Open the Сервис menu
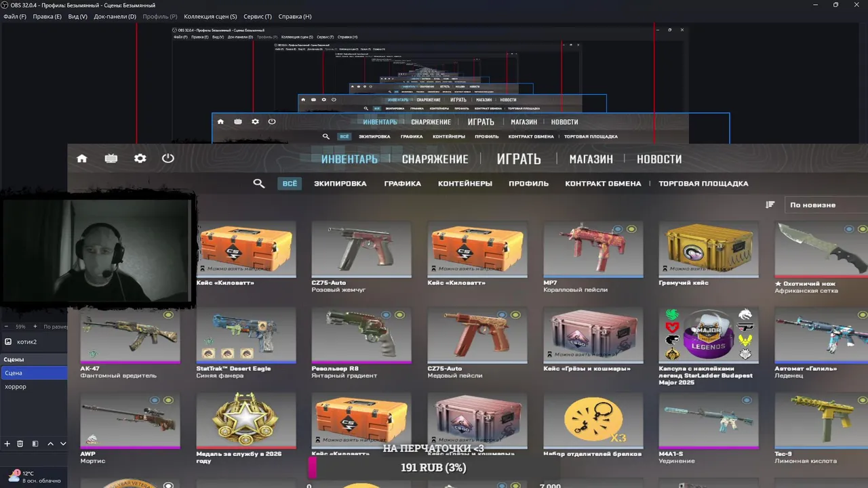 (x=257, y=16)
